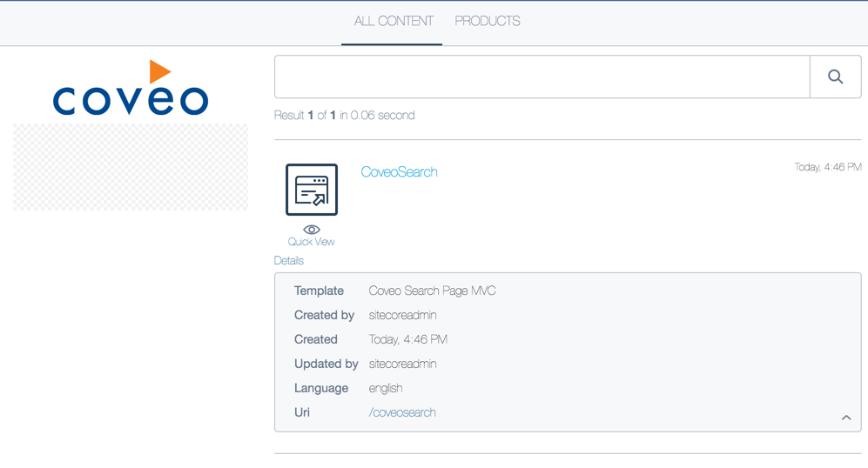The width and height of the screenshot is (868, 468).
Task: Click the Language field label
Action: [x=321, y=388]
